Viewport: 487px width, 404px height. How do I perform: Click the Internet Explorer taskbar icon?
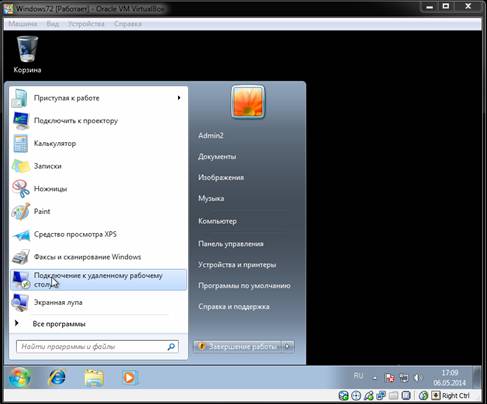(57, 378)
